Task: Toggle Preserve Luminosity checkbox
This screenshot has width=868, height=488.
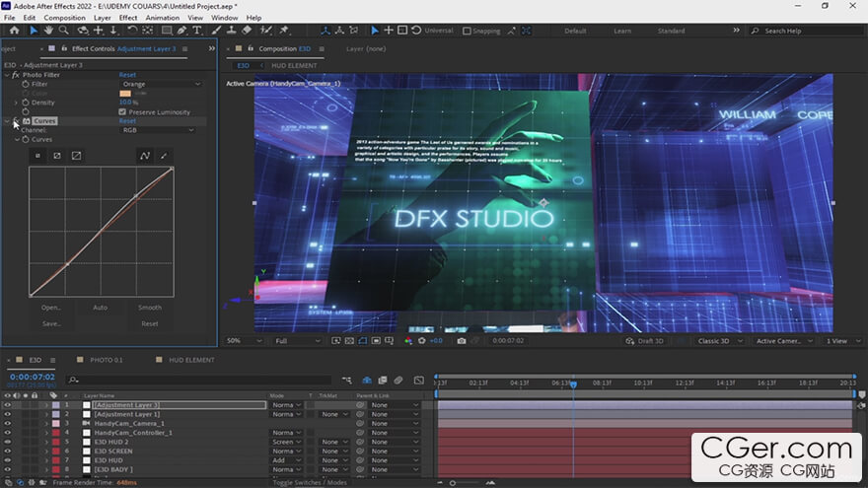Action: tap(122, 111)
